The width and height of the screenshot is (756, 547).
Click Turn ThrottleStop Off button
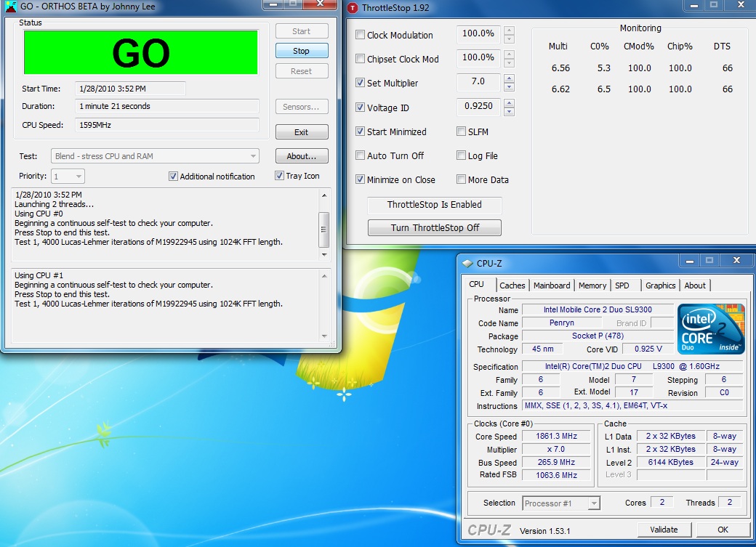tap(435, 227)
